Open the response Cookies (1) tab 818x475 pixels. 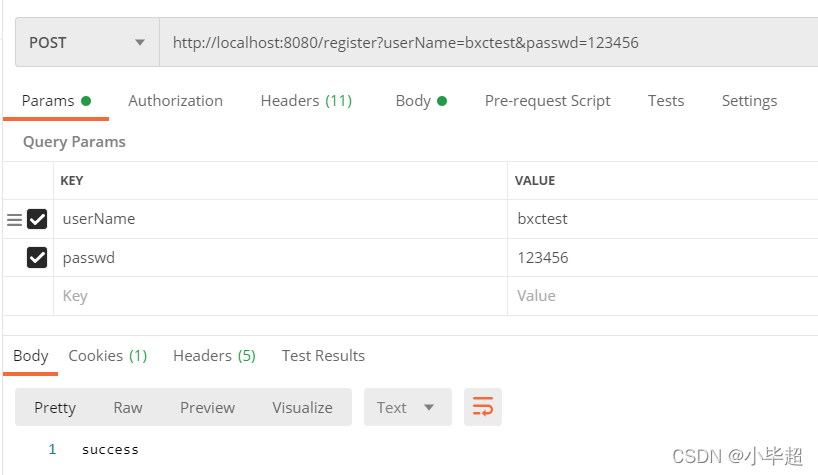coord(108,356)
